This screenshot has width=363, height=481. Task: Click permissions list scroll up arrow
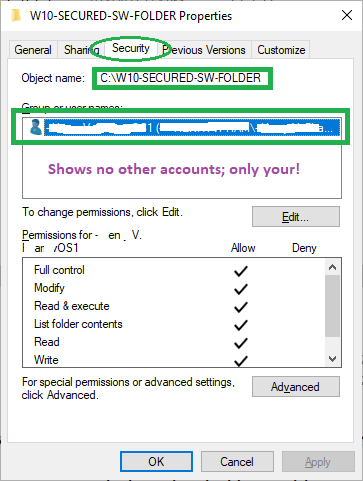coord(332,267)
